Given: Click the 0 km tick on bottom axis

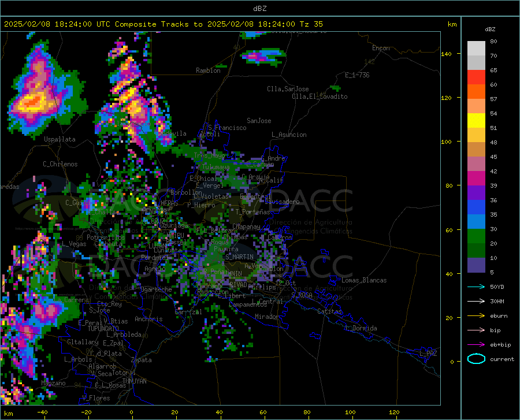Looking at the screenshot, I should click(132, 412).
